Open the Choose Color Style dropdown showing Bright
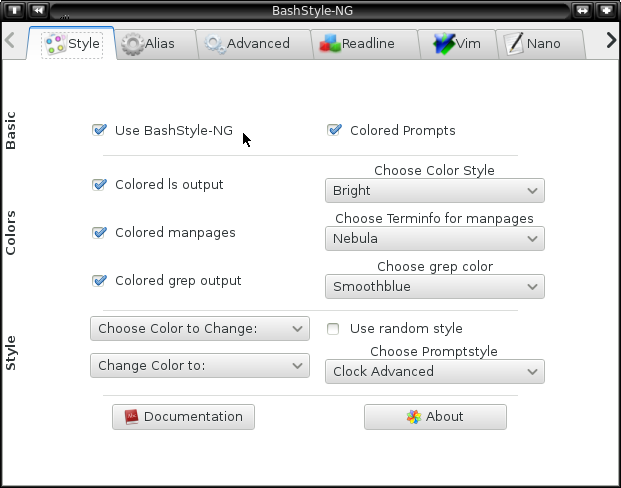The width and height of the screenshot is (621, 488). [435, 191]
